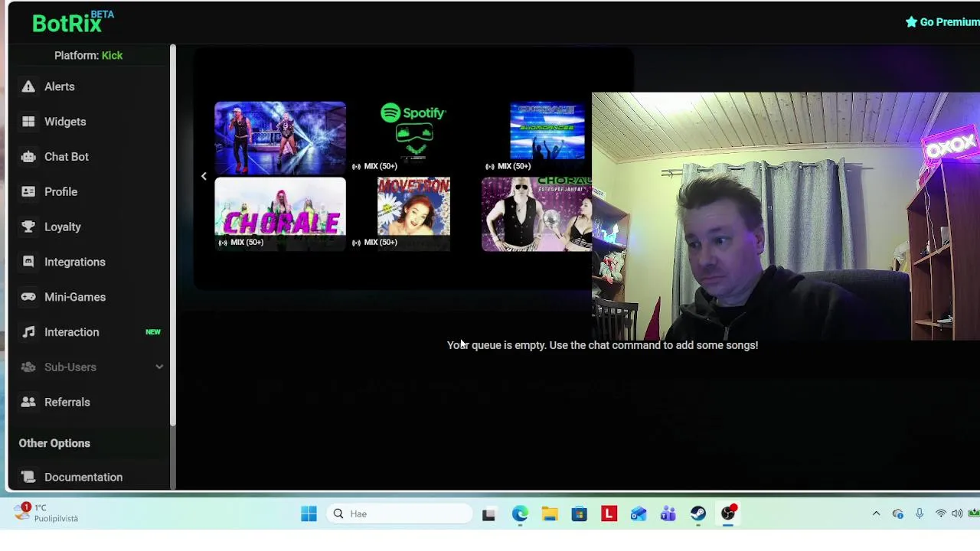Viewport: 980px width, 551px height.
Task: Open the weather widget showing 1°C
Action: coord(47,513)
